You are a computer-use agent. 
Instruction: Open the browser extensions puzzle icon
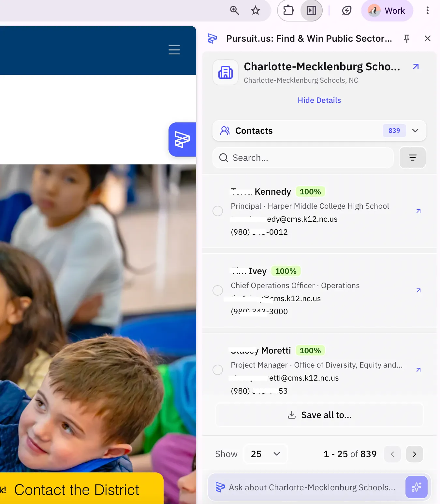[x=288, y=10]
